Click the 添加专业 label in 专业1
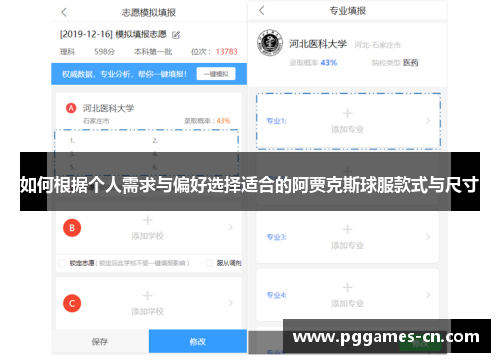Viewport: 500px width, 362px height. click(x=347, y=129)
